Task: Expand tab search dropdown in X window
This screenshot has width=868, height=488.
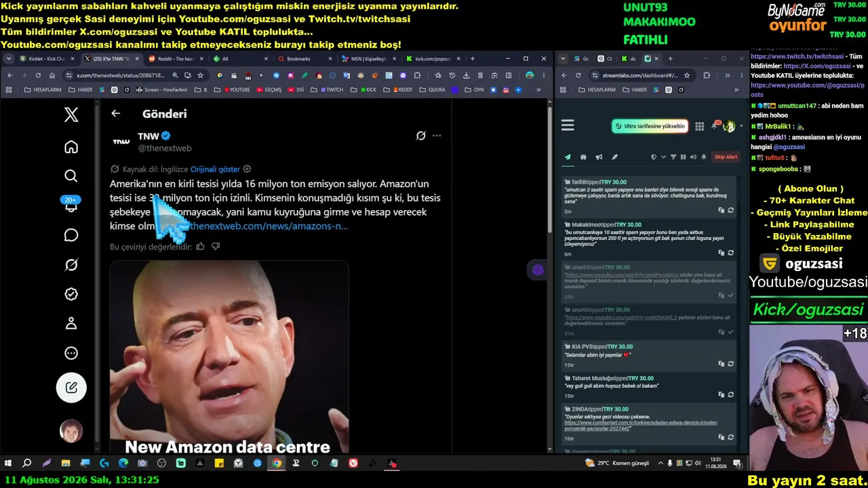Action: pyautogui.click(x=9, y=59)
